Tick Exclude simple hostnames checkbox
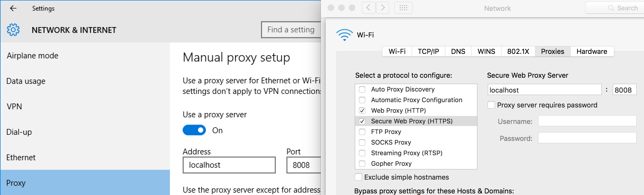Screen dimensions: 644x195 358,177
